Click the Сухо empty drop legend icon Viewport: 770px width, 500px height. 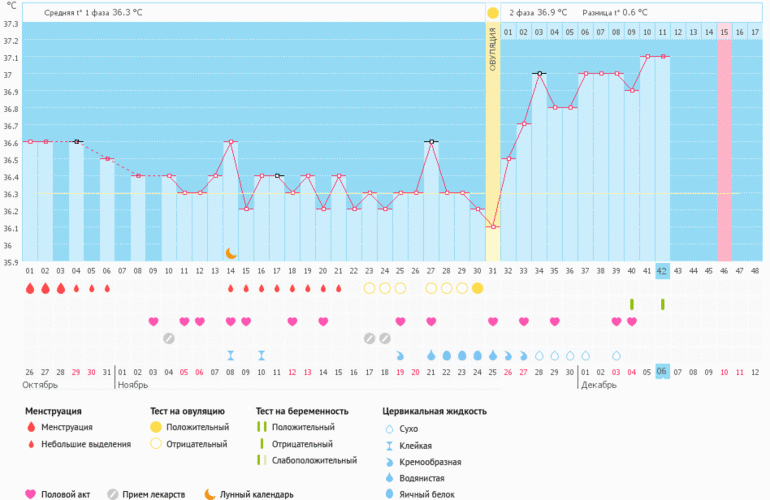(x=388, y=427)
